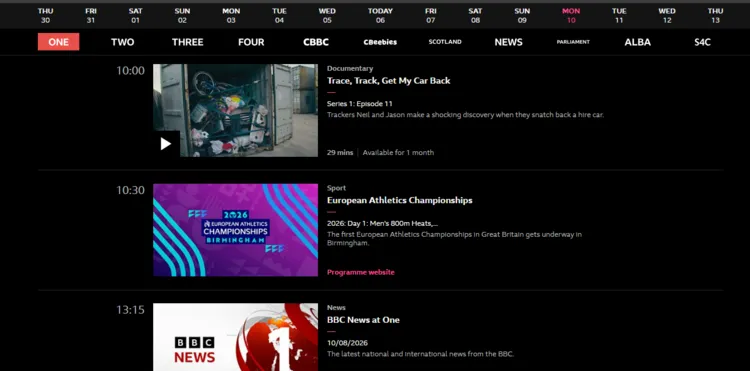Select Saturday 08 in date bar

click(x=475, y=15)
